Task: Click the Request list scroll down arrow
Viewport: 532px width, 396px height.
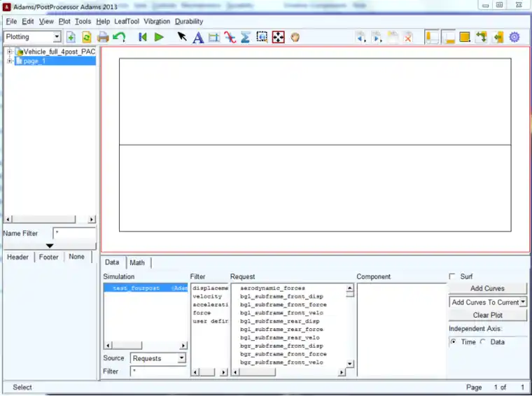Action: point(350,364)
